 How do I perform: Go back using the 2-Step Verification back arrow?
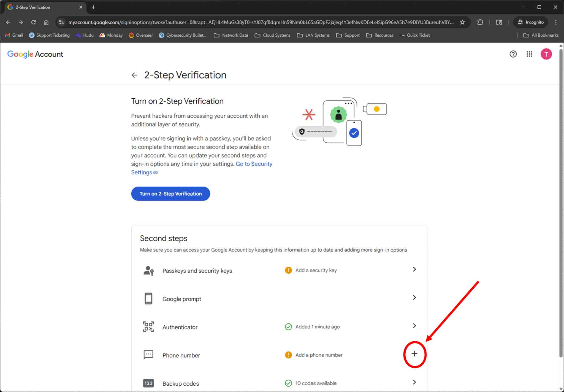point(134,75)
